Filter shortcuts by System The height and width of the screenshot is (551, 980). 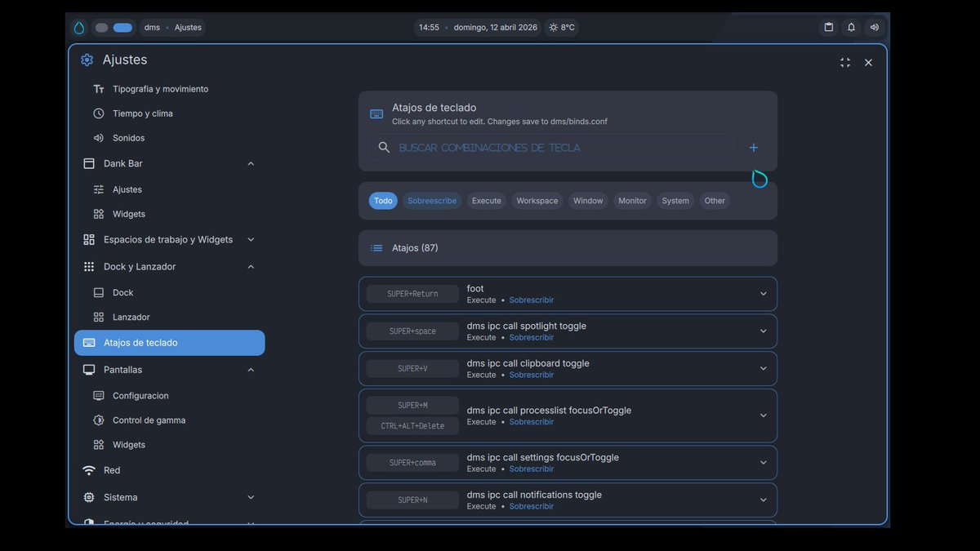[675, 201]
